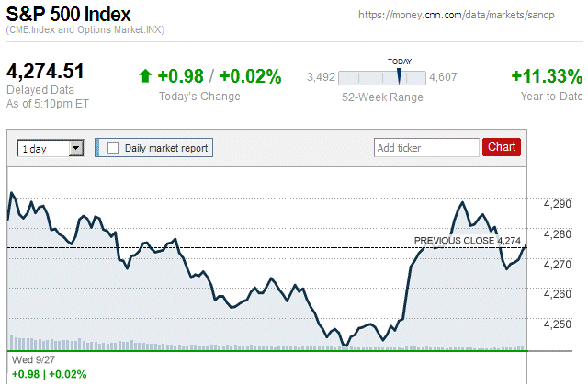Image resolution: width=588 pixels, height=386 pixels.
Task: Click the red Chart button
Action: tap(502, 147)
